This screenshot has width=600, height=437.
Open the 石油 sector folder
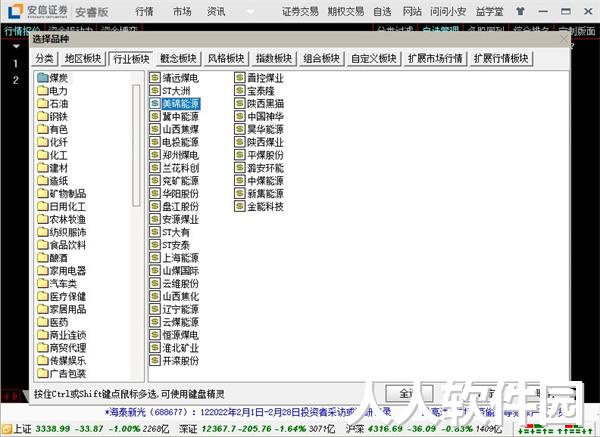53,104
